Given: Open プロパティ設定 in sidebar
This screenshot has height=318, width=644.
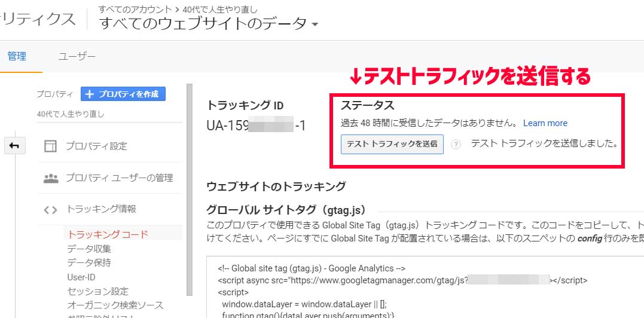Looking at the screenshot, I should [96, 146].
